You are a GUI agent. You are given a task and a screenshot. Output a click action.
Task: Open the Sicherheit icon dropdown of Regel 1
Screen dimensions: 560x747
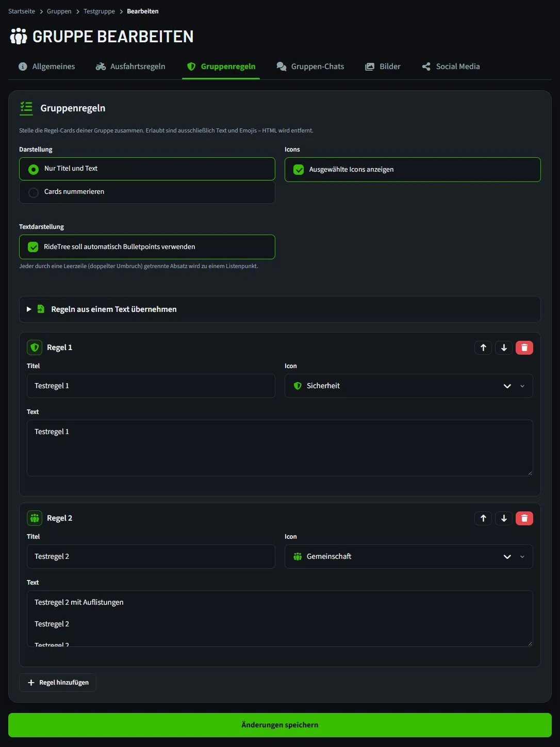pyautogui.click(x=409, y=386)
